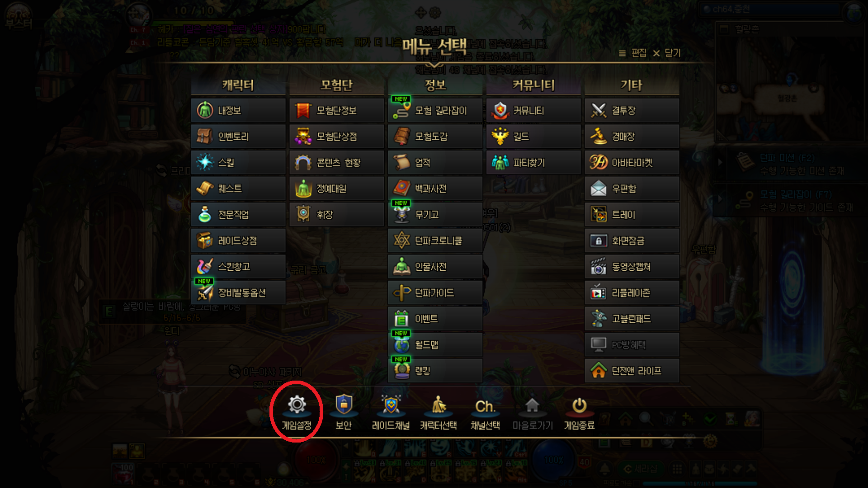
Task: Open the 랭킹 entry
Action: click(435, 371)
